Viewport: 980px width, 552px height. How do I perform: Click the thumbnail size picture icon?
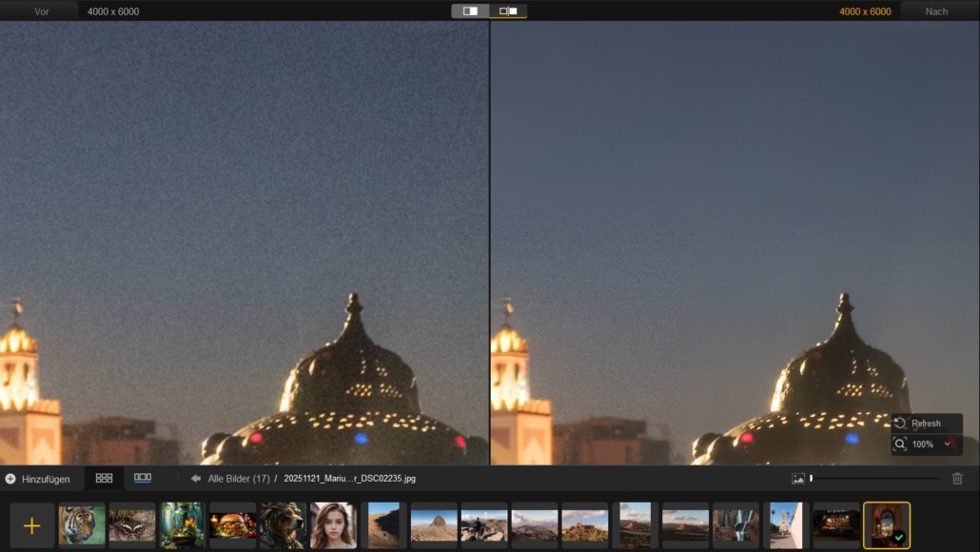[x=798, y=479]
